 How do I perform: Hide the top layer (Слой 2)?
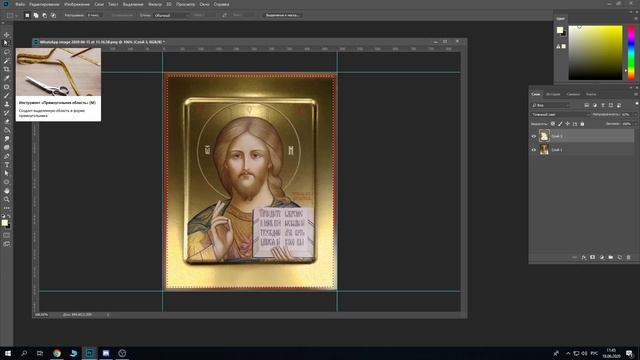(x=533, y=136)
